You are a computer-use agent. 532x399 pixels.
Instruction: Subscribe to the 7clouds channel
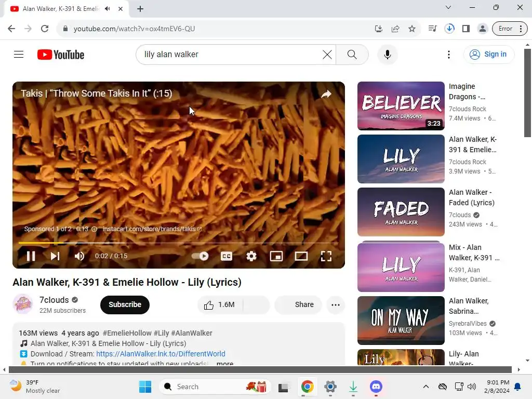(125, 304)
